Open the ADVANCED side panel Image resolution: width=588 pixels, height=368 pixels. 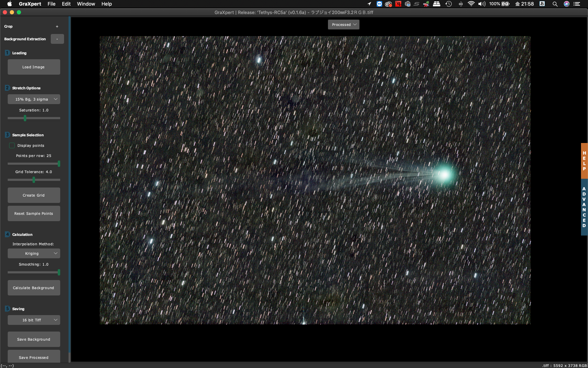[x=584, y=207]
